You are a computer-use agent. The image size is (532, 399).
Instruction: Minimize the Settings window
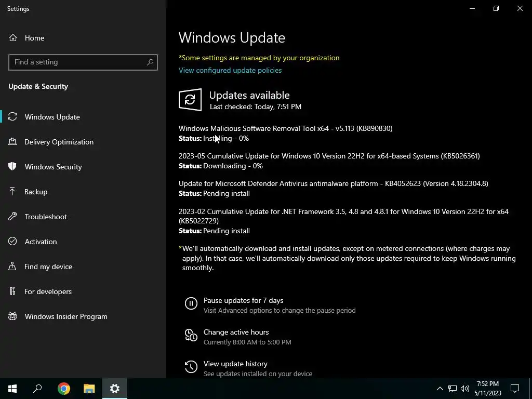pos(472,8)
